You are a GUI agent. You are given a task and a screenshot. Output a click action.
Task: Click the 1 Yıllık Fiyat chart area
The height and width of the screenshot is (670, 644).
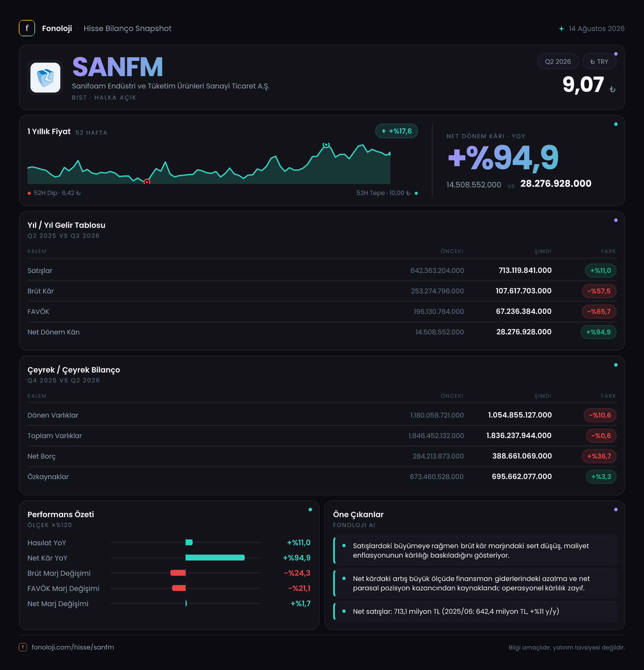(209, 163)
